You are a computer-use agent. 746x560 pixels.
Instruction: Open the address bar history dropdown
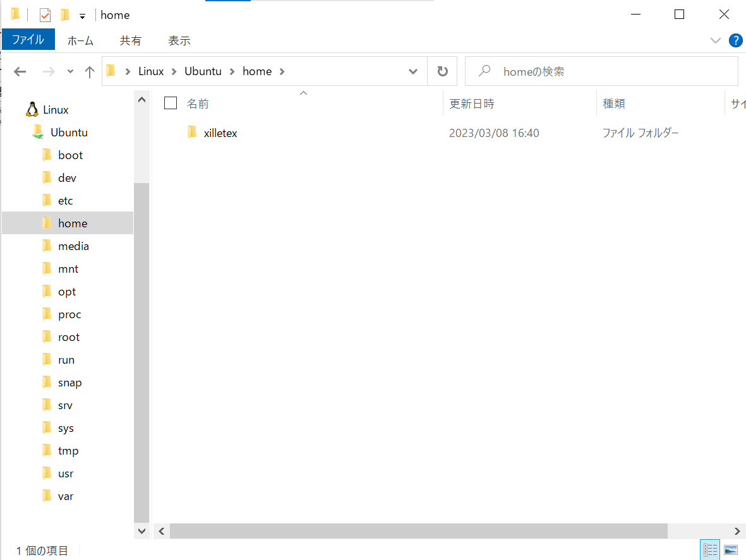coord(413,71)
